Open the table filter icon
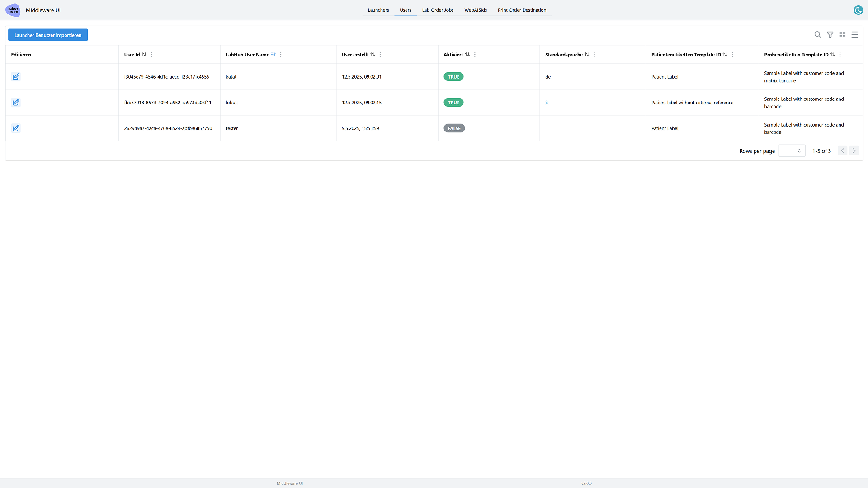This screenshot has width=868, height=488. (x=830, y=35)
